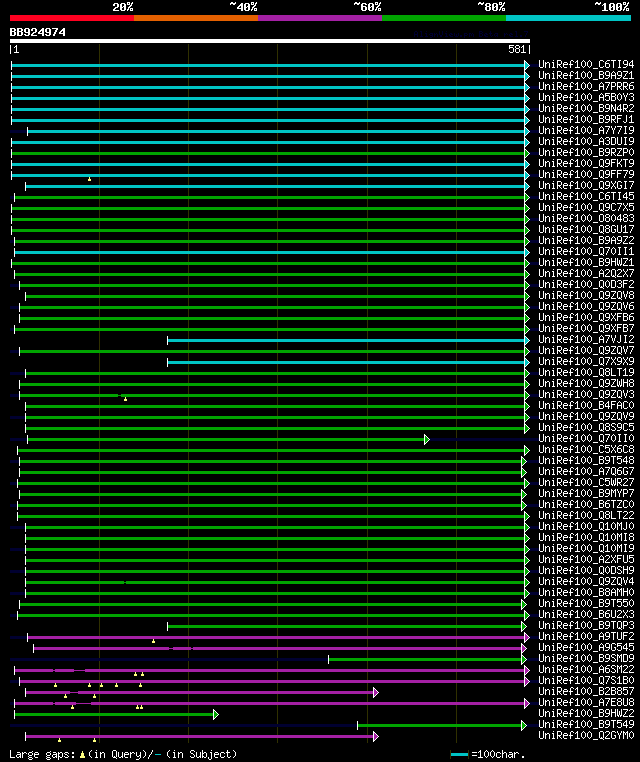Click the UniRef100_Q0D3F2 label
Image resolution: width=640 pixels, height=762 pixels.
[x=586, y=285]
